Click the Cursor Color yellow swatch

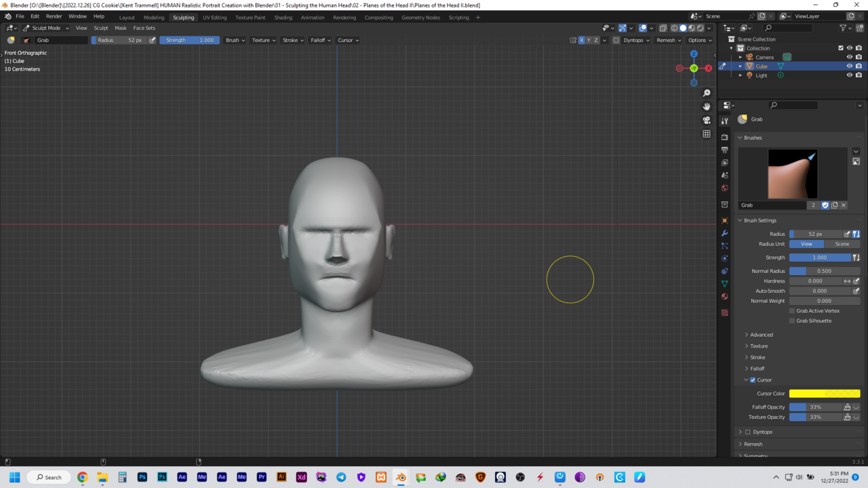click(x=825, y=394)
